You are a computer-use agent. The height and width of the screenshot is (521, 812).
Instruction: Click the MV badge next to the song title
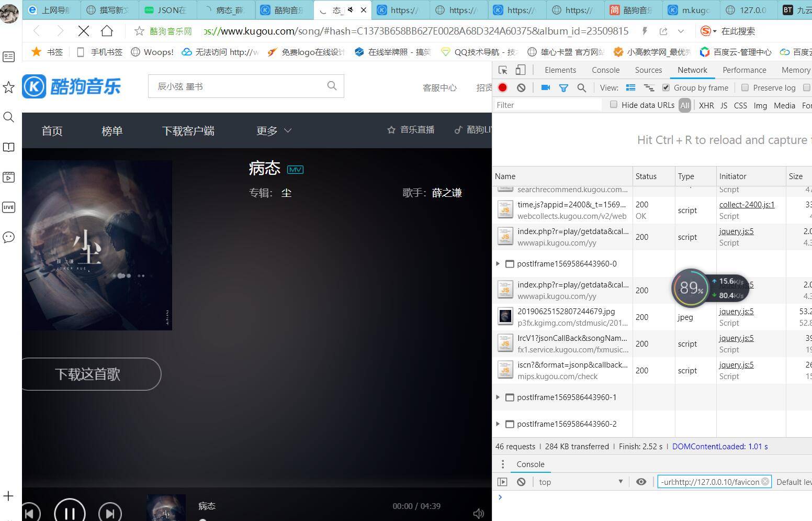[295, 170]
